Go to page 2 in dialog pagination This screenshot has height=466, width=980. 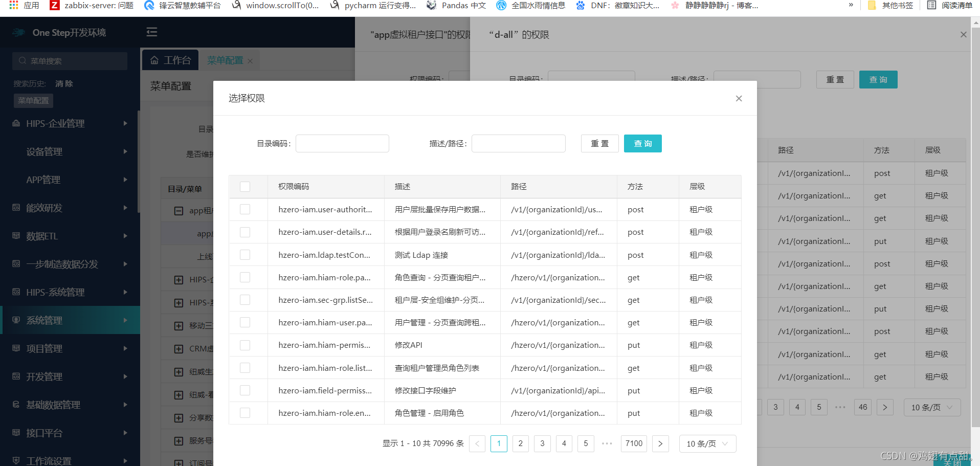tap(521, 443)
